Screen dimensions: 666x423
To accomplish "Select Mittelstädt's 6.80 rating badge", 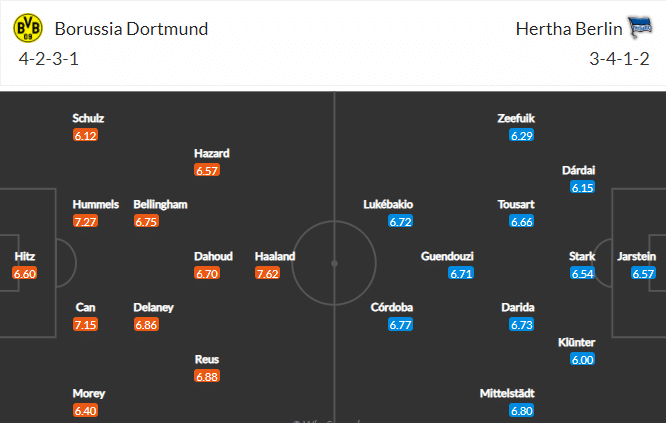I will pyautogui.click(x=522, y=411).
